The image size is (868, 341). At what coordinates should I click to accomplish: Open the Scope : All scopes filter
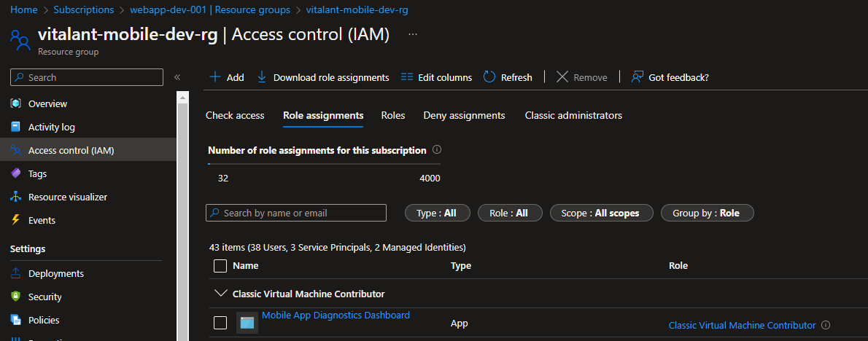pos(601,213)
